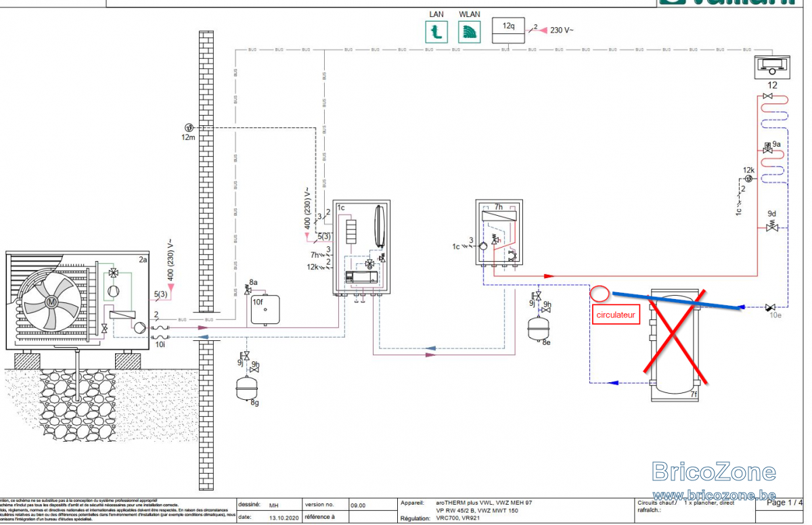Click the green LAN icon

coord(436,31)
